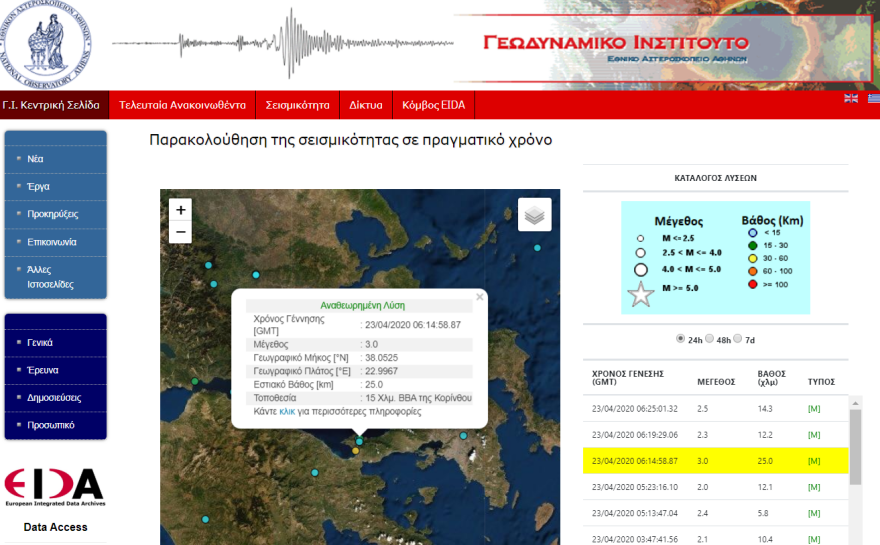Select event row 23/04/2020 05:23:16.10
The image size is (880, 545).
point(716,487)
